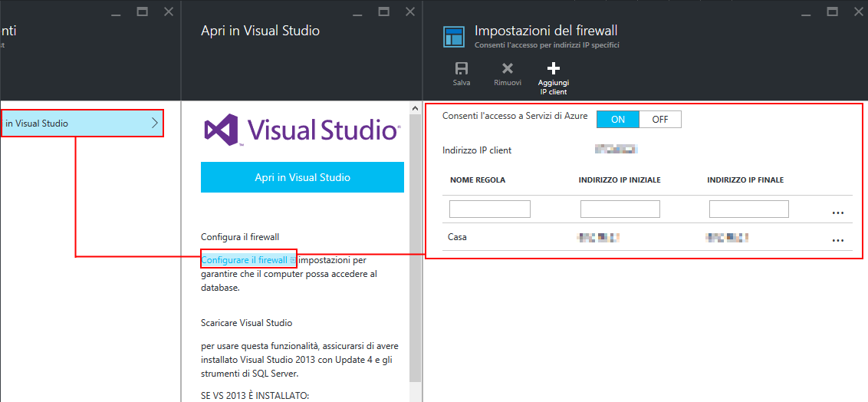Image resolution: width=868 pixels, height=402 pixels.
Task: Click the Aggiungi IP client plus icon
Action: pos(553,68)
